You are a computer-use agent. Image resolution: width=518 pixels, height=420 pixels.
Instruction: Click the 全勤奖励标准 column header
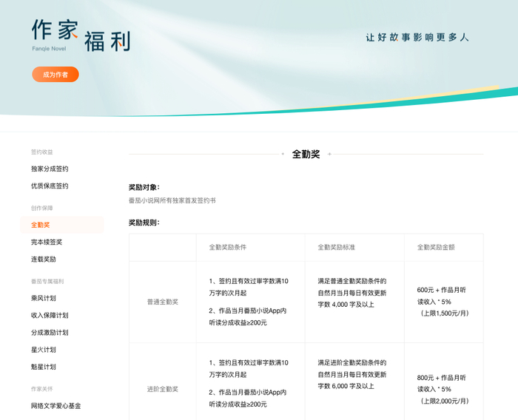(336, 247)
